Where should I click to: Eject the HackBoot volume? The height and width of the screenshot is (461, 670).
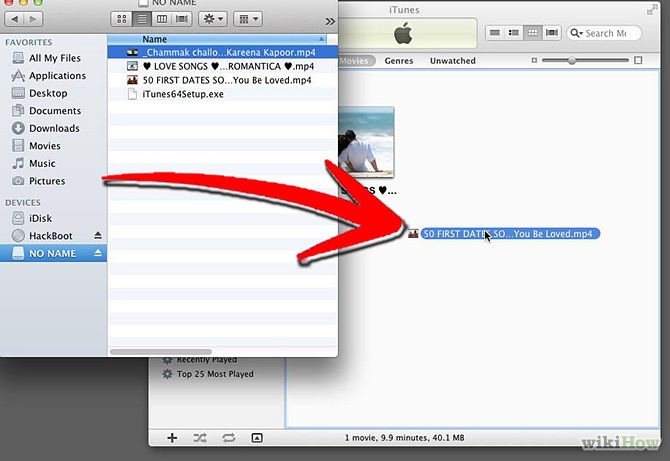[x=98, y=235]
